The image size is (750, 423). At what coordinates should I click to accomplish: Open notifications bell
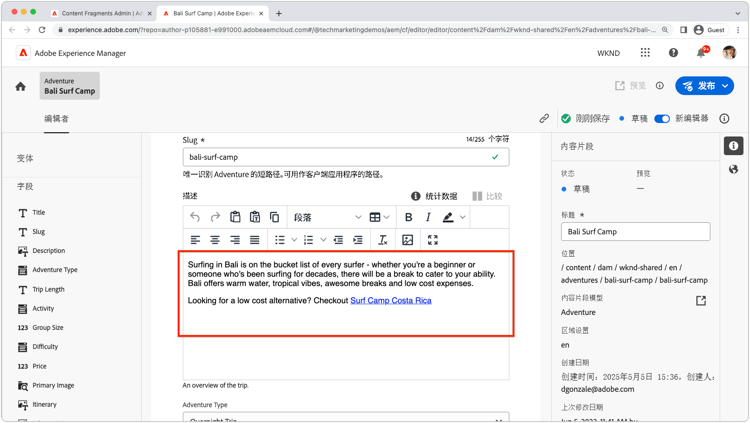(701, 53)
